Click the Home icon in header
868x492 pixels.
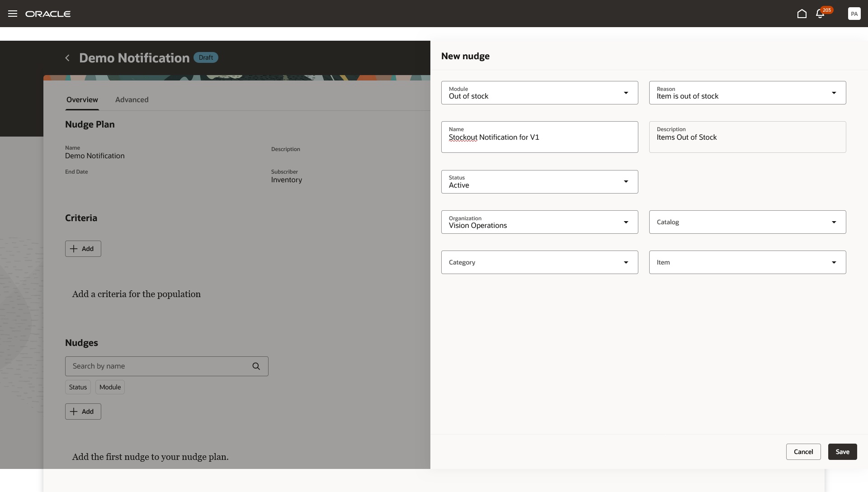(802, 14)
